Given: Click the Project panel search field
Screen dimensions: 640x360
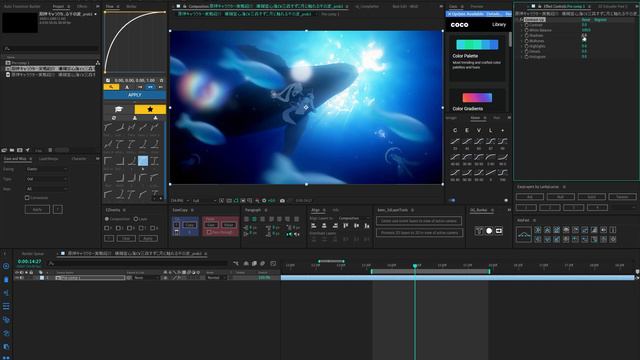Looking at the screenshot, I should tap(51, 49).
